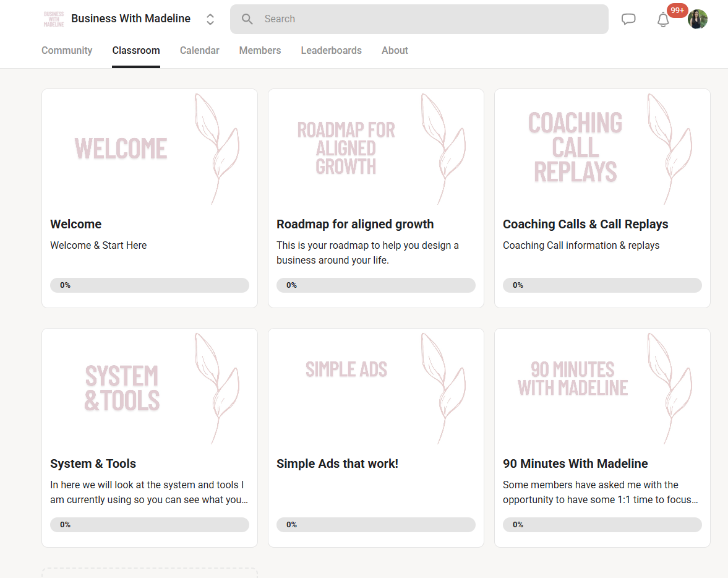
Task: Go to the Members tab
Action: pos(260,51)
